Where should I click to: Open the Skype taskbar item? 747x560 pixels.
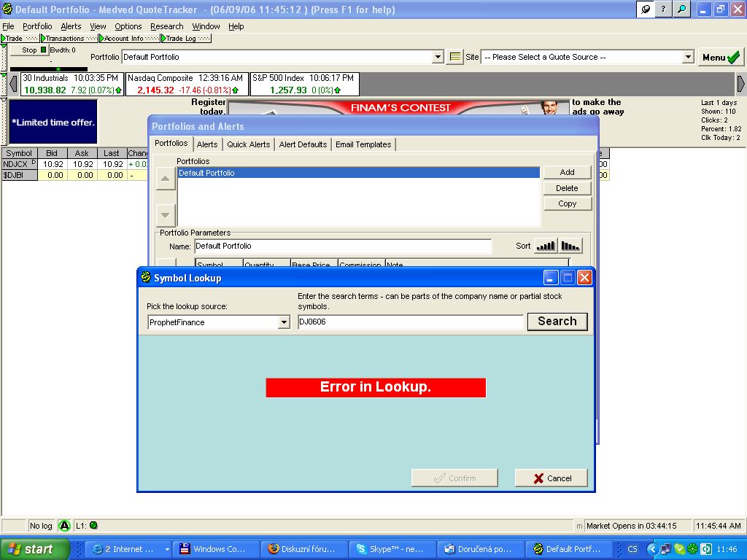(391, 549)
